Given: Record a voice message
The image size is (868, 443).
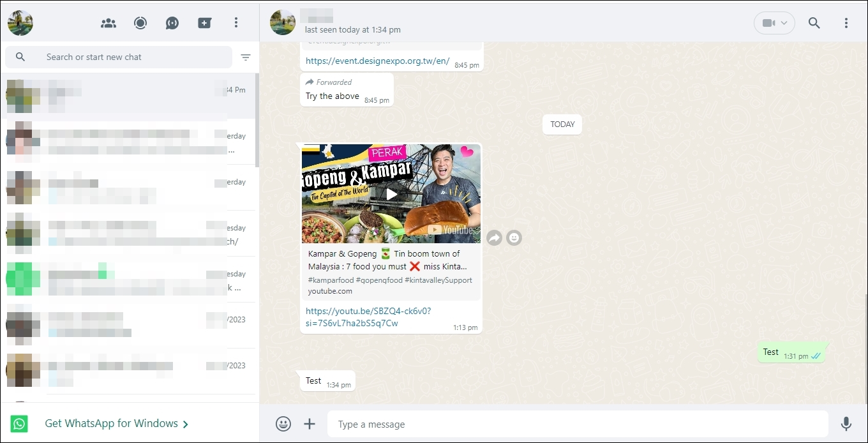Looking at the screenshot, I should (x=846, y=424).
